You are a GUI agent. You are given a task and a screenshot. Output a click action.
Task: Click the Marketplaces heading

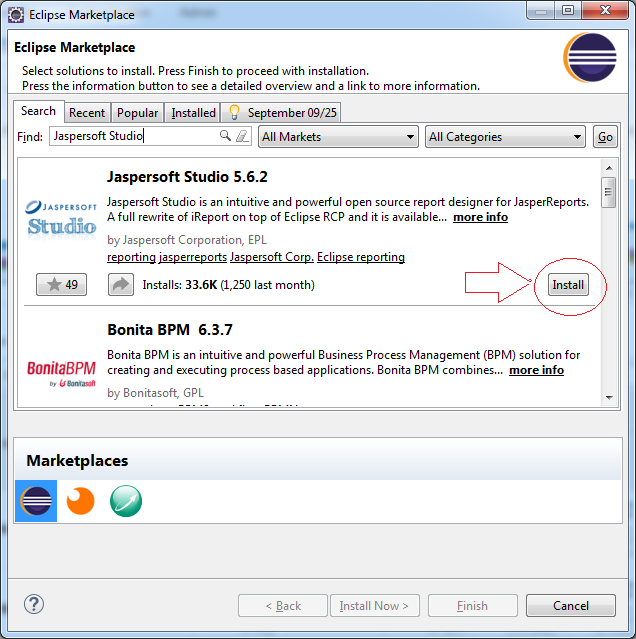[x=77, y=461]
